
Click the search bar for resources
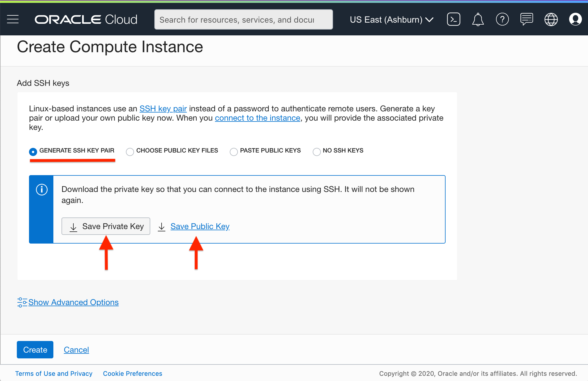click(243, 19)
